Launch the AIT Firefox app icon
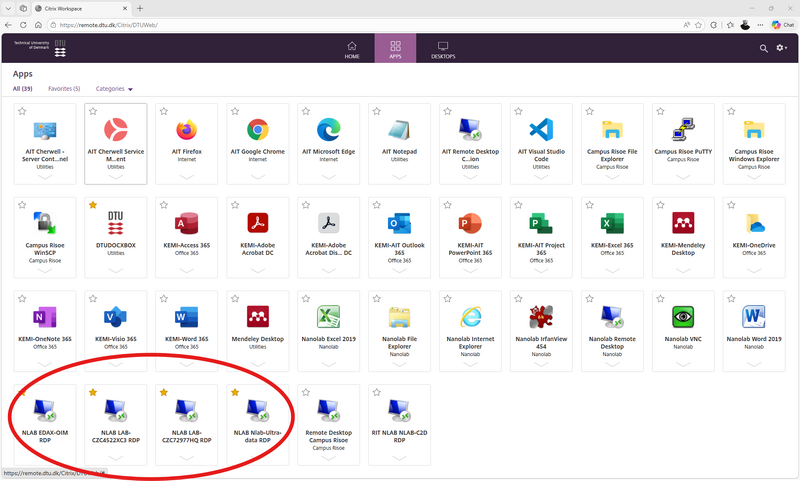 tap(187, 130)
